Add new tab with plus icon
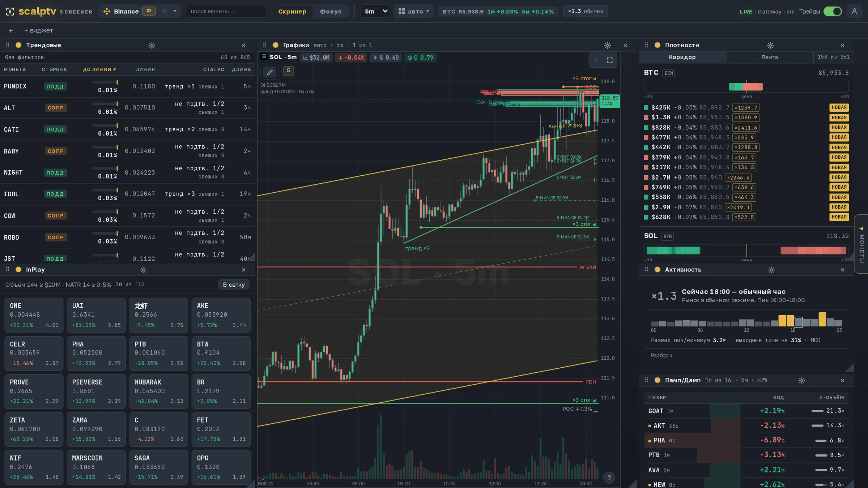This screenshot has height=488, width=868. click(11, 31)
